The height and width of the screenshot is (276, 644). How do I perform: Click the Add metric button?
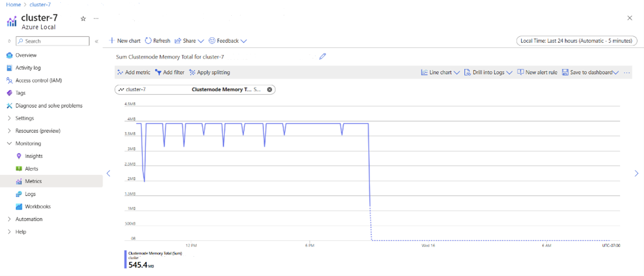(133, 73)
